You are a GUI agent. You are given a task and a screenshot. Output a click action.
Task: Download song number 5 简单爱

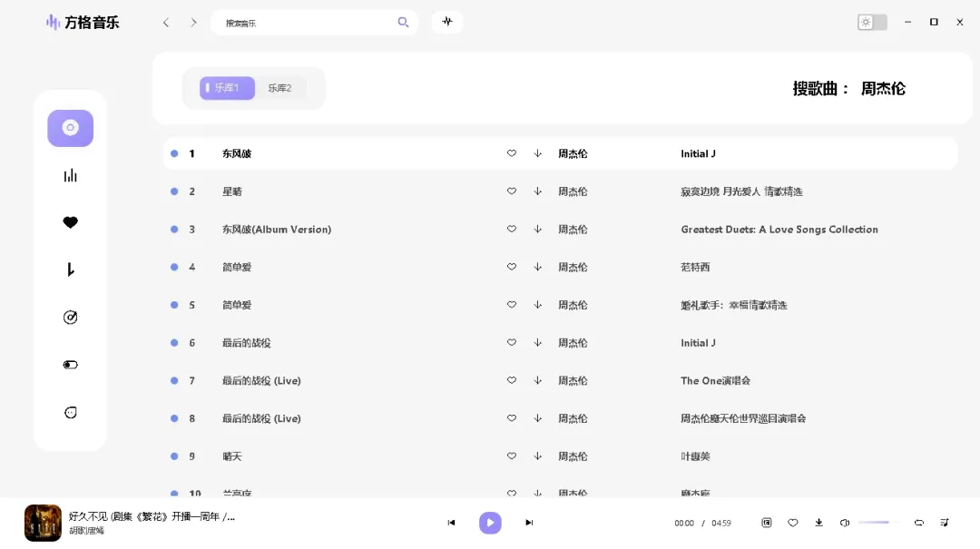[537, 305]
